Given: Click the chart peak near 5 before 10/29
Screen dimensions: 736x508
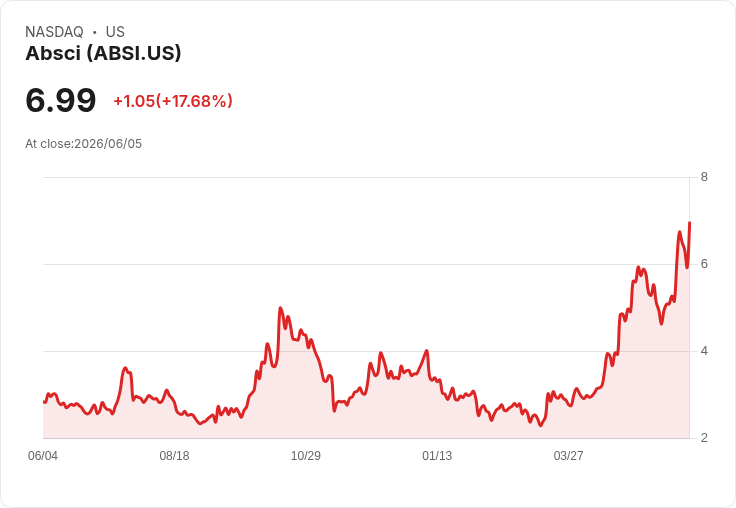Looking at the screenshot, I should point(280,308).
